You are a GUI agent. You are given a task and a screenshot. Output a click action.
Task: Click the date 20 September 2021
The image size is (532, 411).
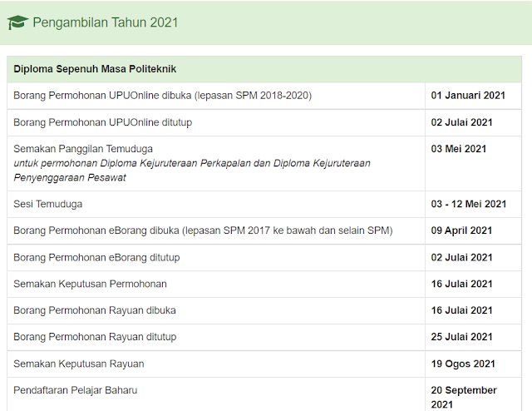pos(464,398)
